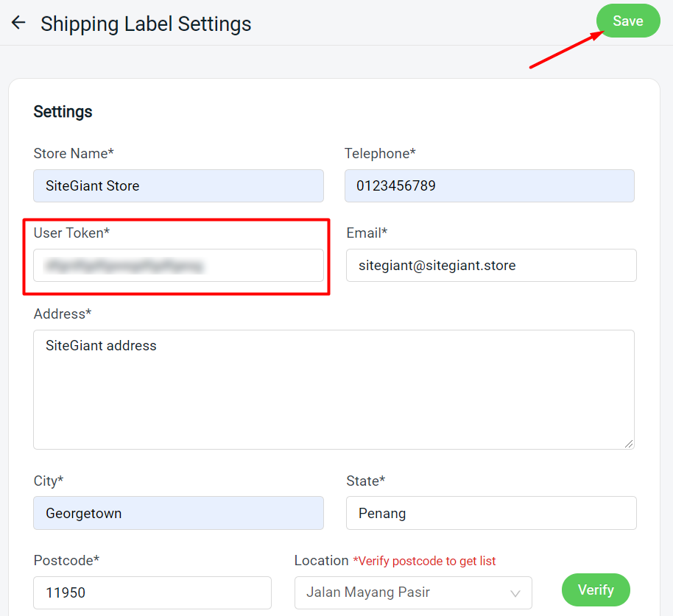This screenshot has width=673, height=616.
Task: Click the User Token label
Action: tap(71, 233)
